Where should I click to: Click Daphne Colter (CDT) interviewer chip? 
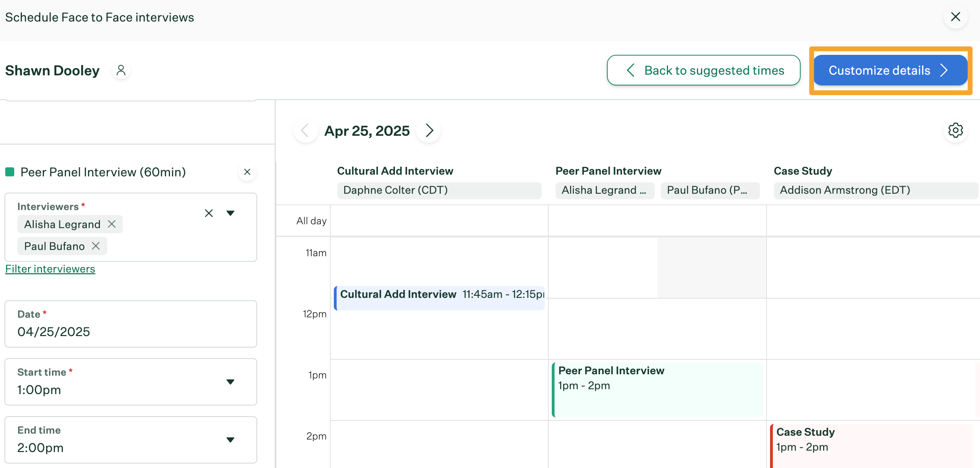(x=439, y=190)
